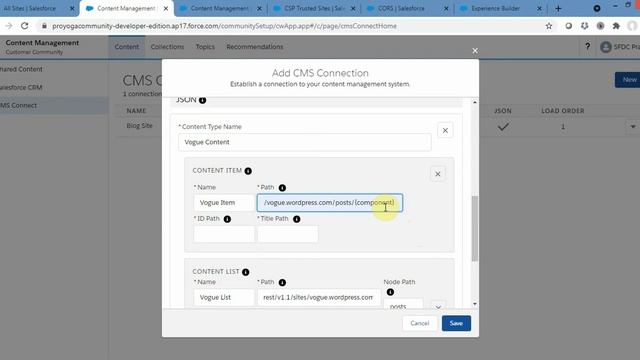
Task: Click the Content Type Name field
Action: pyautogui.click(x=304, y=142)
